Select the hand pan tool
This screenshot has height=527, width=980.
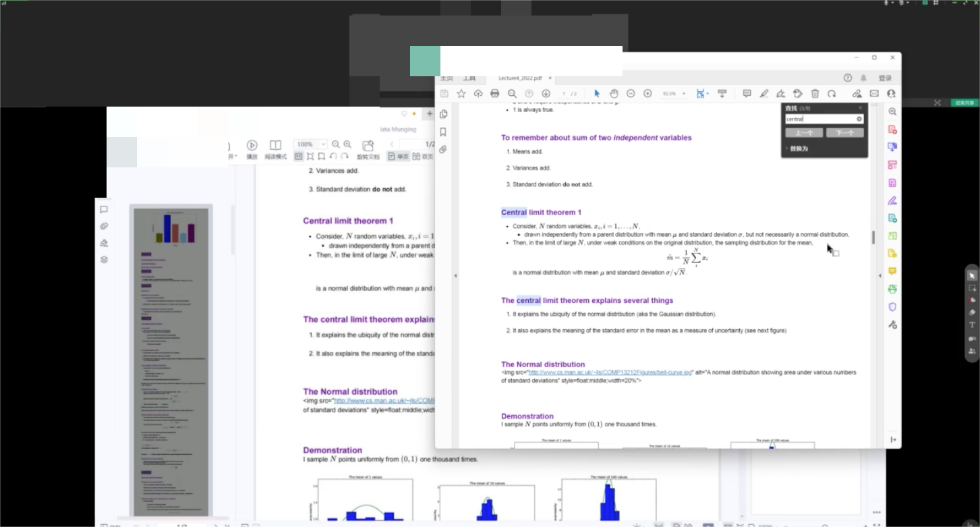click(x=614, y=94)
